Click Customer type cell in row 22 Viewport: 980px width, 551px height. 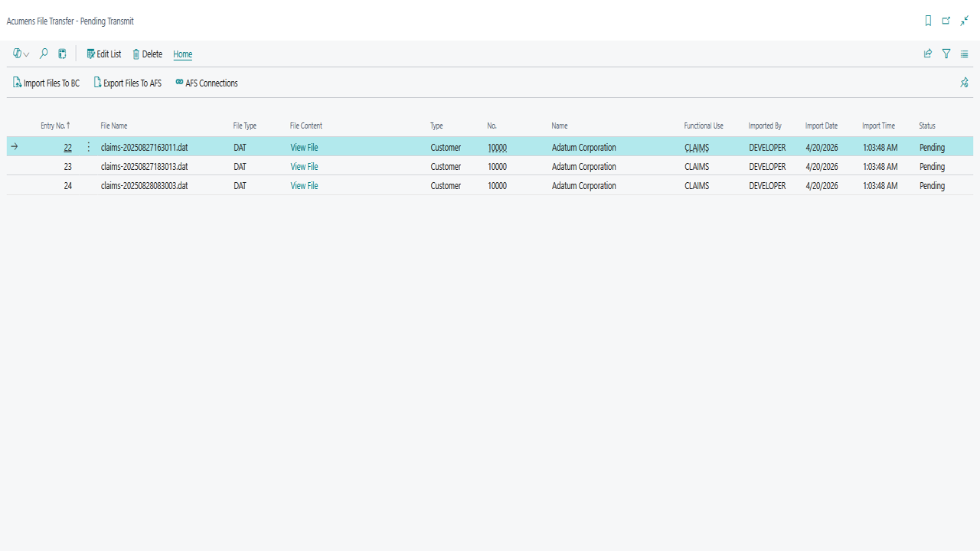tap(446, 148)
